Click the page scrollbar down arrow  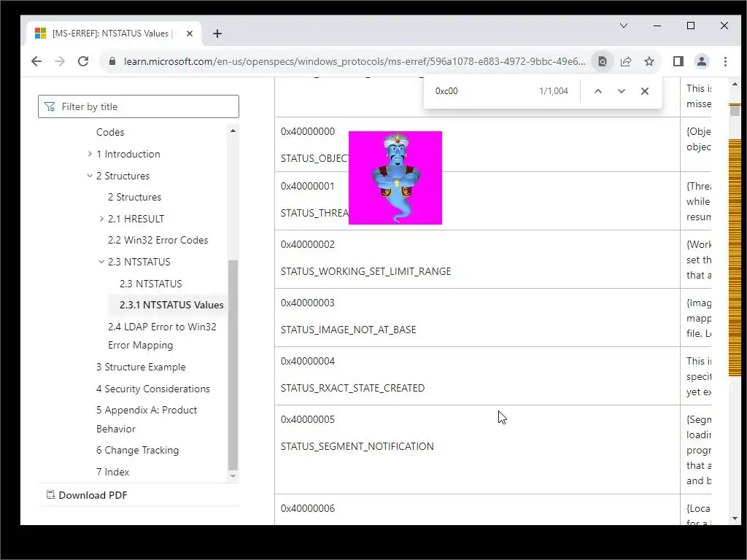click(x=735, y=518)
